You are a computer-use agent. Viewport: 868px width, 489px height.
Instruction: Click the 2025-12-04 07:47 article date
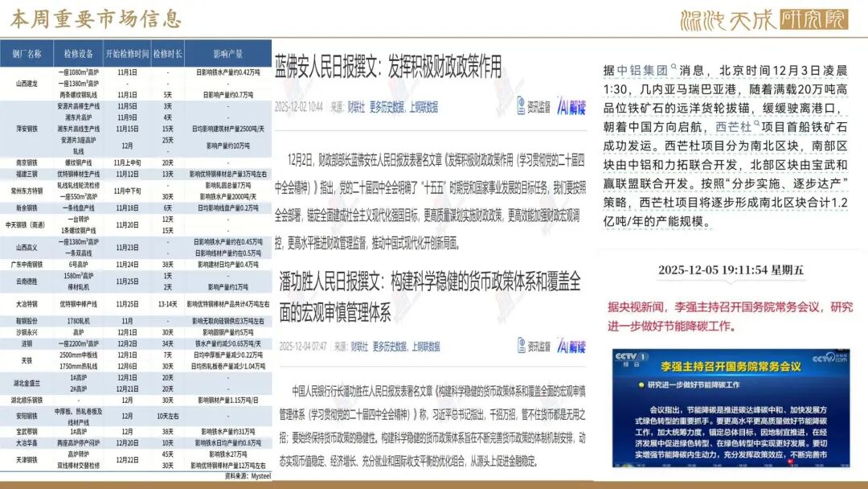tap(303, 347)
